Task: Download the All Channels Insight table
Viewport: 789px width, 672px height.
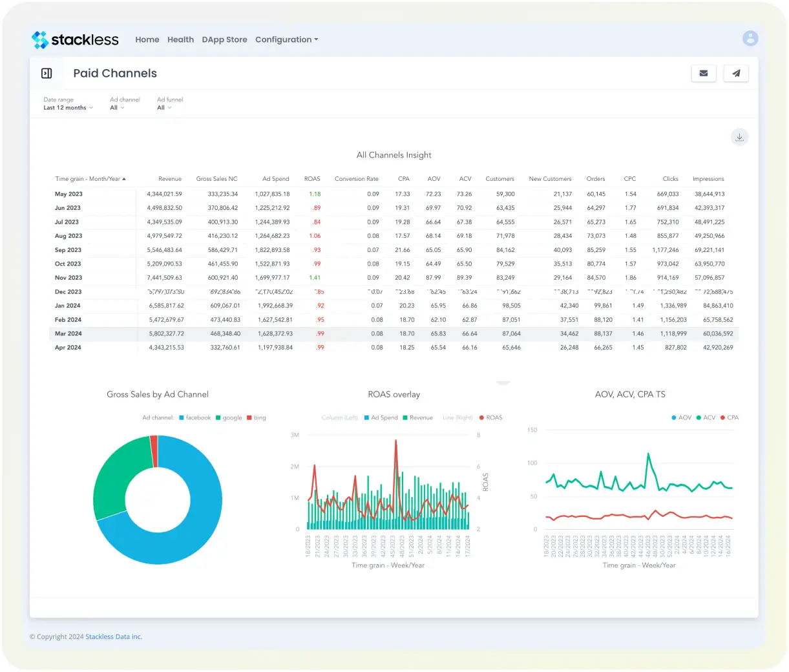Action: coord(739,137)
